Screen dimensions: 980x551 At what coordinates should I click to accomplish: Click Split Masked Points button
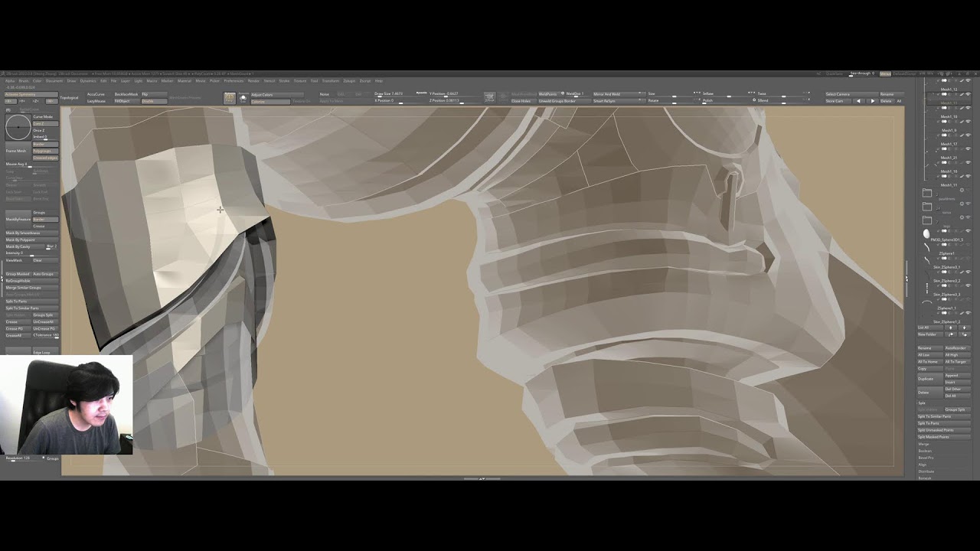pos(944,437)
